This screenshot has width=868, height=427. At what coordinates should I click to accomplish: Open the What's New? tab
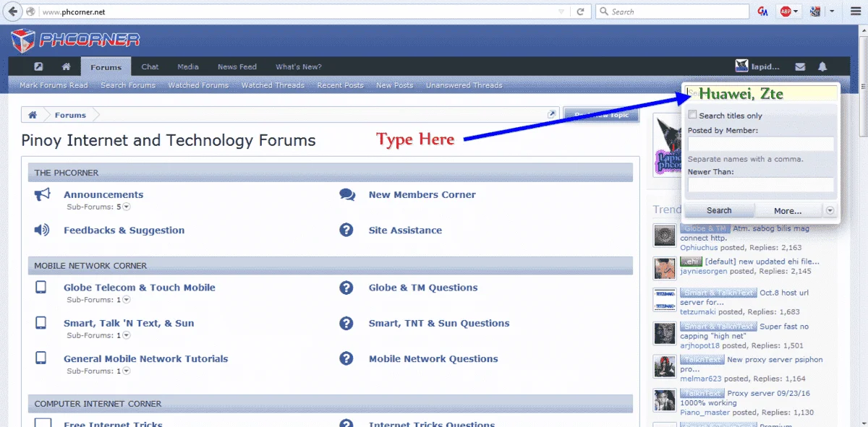coord(299,66)
